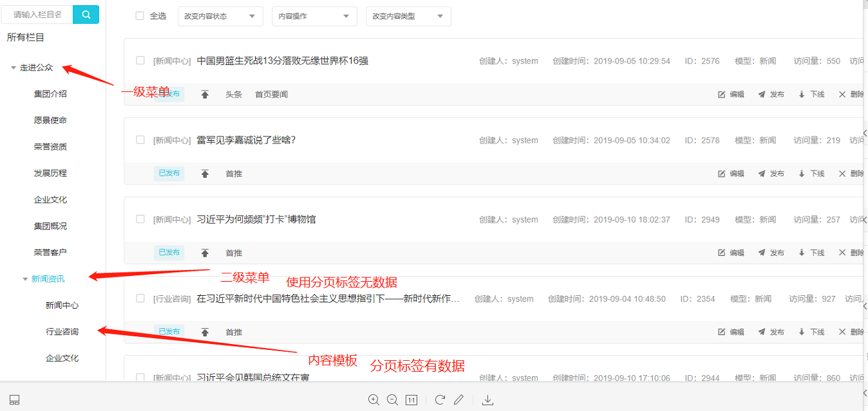
Task: Click pin-to-top arrow icon in 雷军见李嘉诚 row
Action: point(205,174)
